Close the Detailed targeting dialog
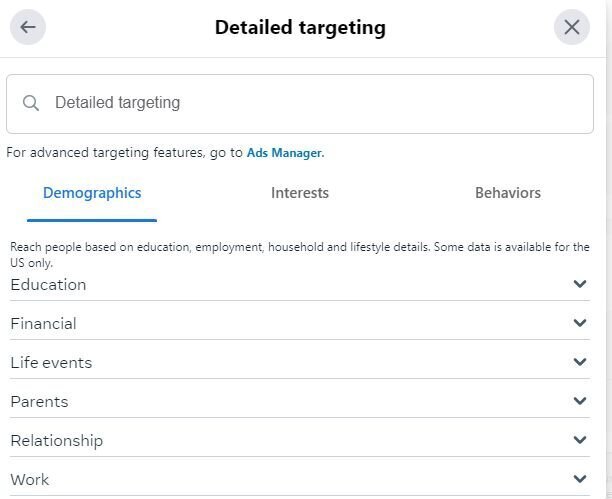 (571, 27)
